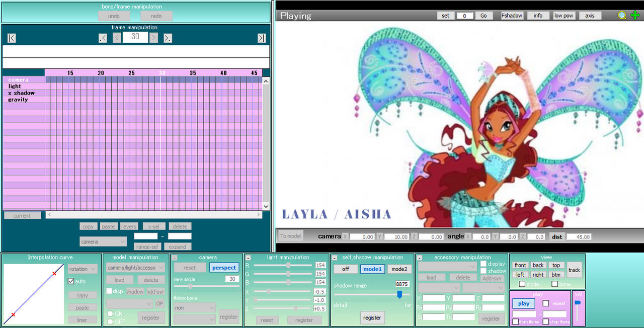Select the camera row in the timeline
The height and width of the screenshot is (328, 644).
pyautogui.click(x=24, y=79)
